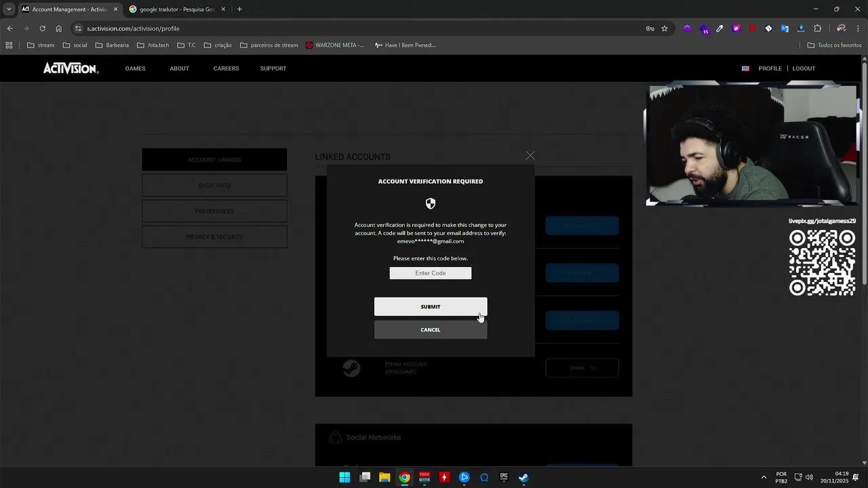
Task: Open Voicemeeter from the taskbar
Action: pos(425,477)
